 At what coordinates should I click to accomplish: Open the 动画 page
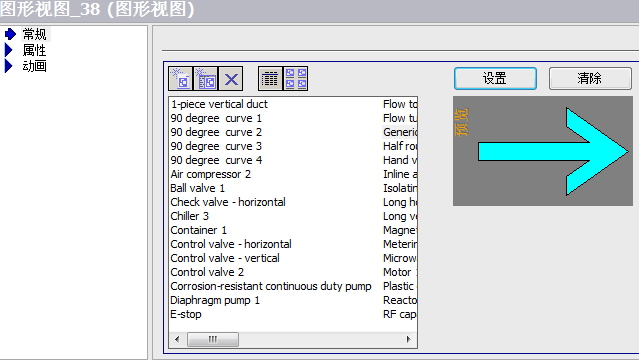[35, 66]
